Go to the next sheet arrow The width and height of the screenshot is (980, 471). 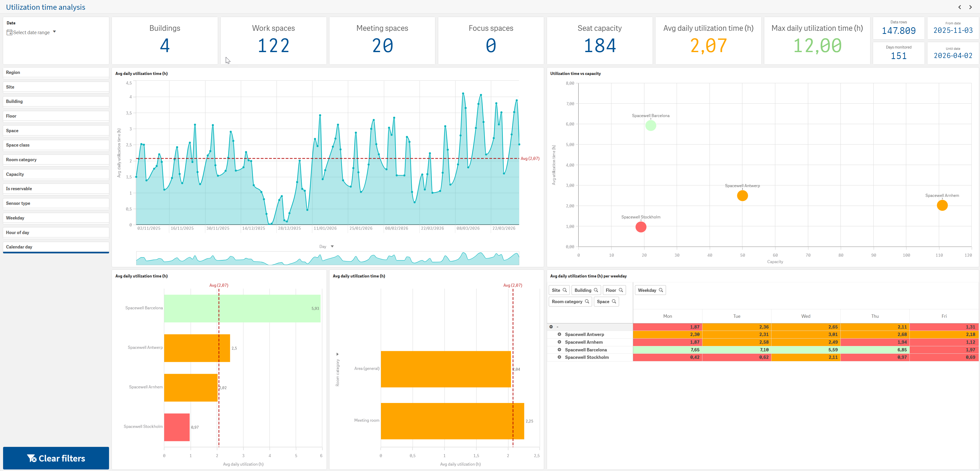point(971,7)
